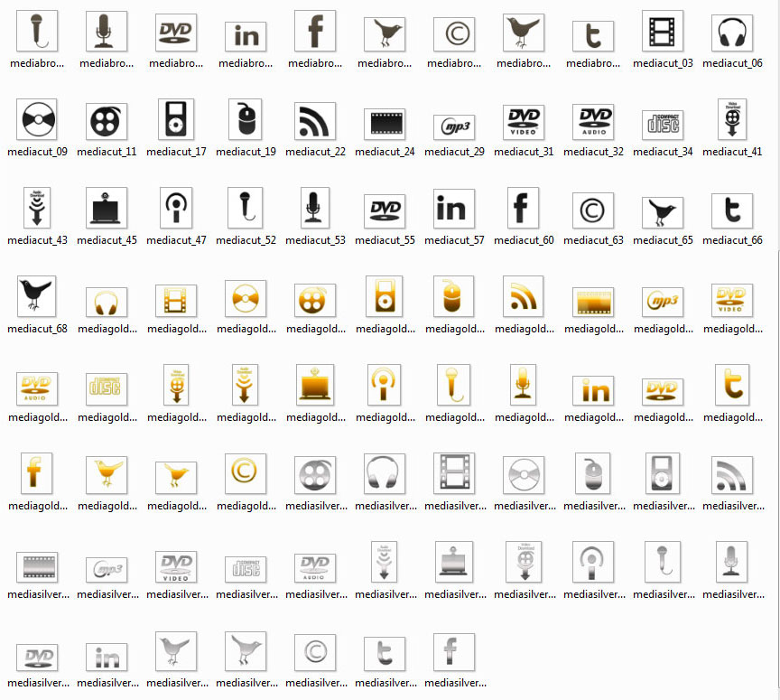
Task: Select the black iPod icon mediacut_17
Action: pos(176,119)
